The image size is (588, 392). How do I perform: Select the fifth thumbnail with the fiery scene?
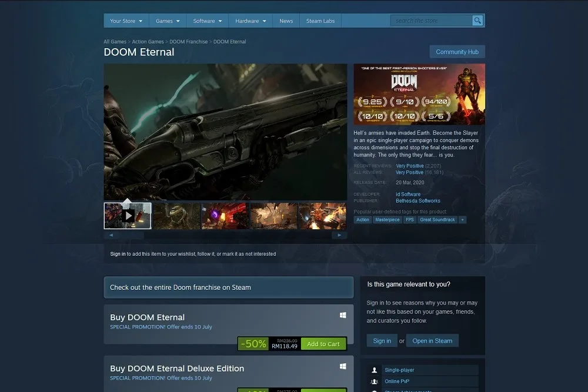tap(322, 216)
